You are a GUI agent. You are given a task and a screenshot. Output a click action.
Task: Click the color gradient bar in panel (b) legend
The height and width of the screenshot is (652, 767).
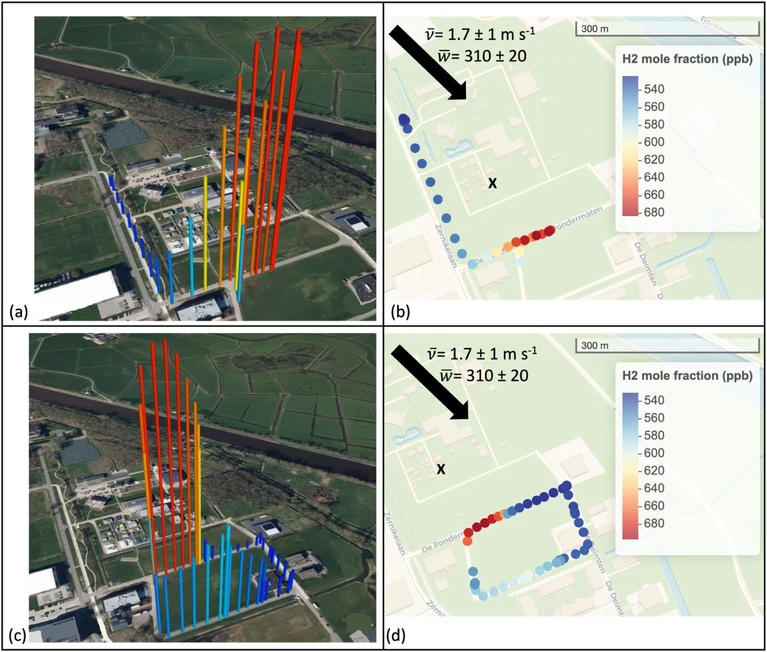pyautogui.click(x=630, y=146)
